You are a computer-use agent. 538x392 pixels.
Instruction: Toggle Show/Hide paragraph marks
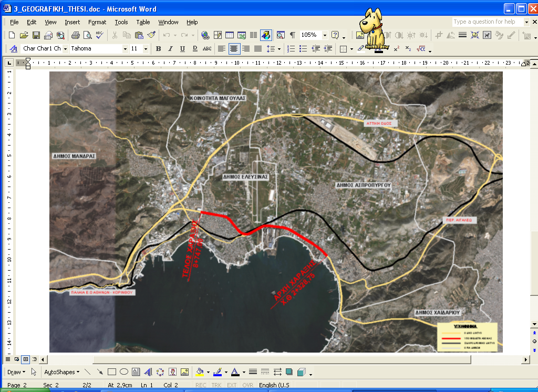[x=293, y=35]
